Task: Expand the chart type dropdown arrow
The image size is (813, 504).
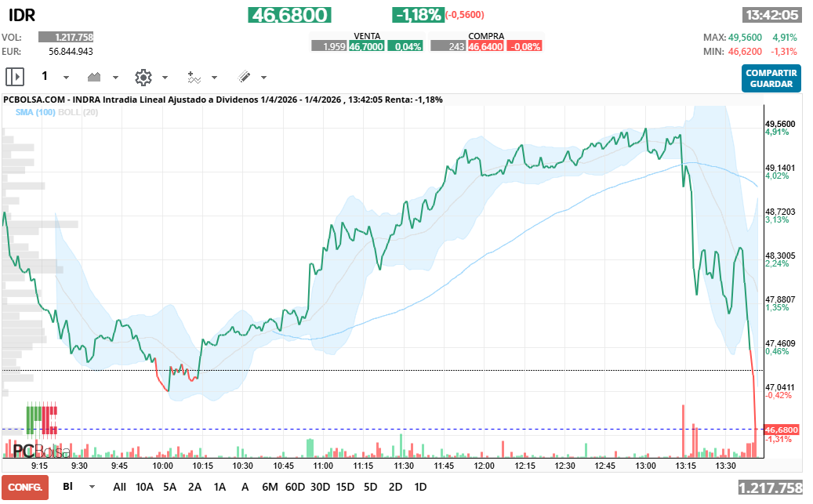Action: coord(115,78)
